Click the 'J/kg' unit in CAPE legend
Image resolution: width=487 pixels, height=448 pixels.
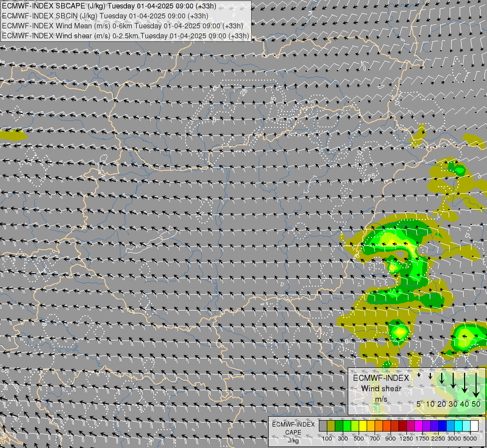[x=293, y=441]
